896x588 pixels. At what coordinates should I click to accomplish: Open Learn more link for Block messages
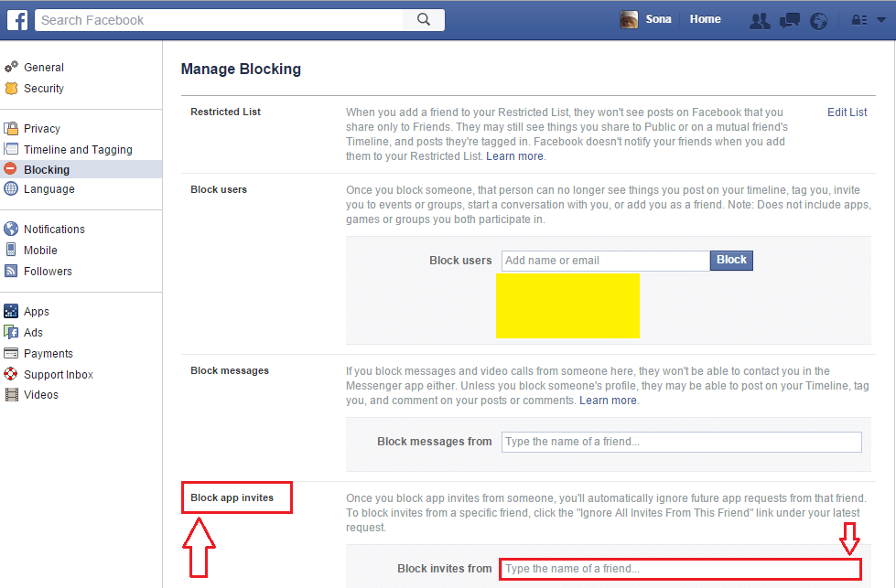tap(608, 401)
